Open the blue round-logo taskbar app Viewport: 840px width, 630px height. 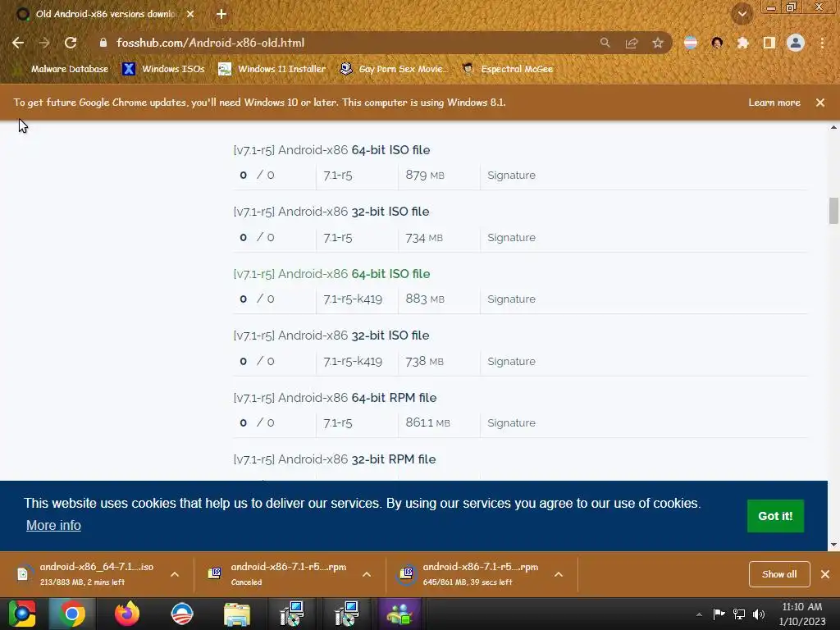click(181, 614)
